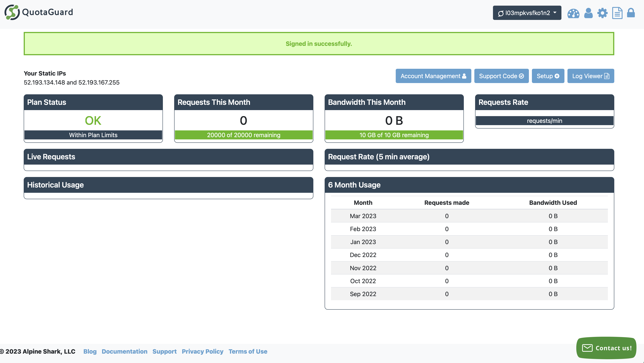Click the static IP addresses text
Screen dimensions: 644x363
pos(71,82)
